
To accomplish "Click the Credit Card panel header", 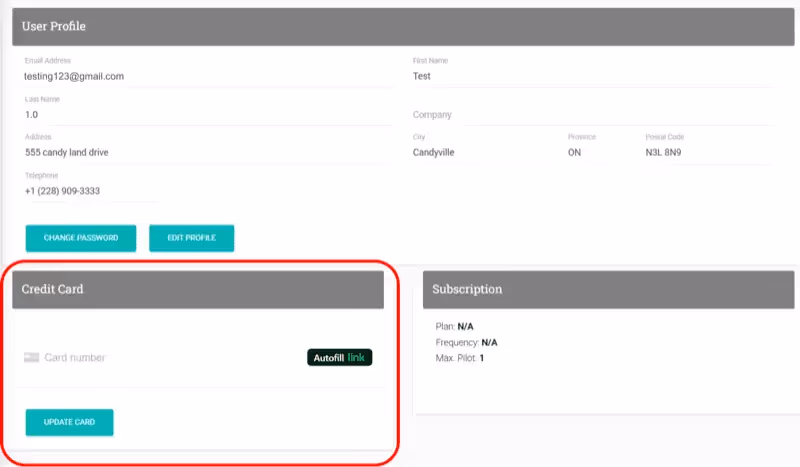I will (x=198, y=289).
